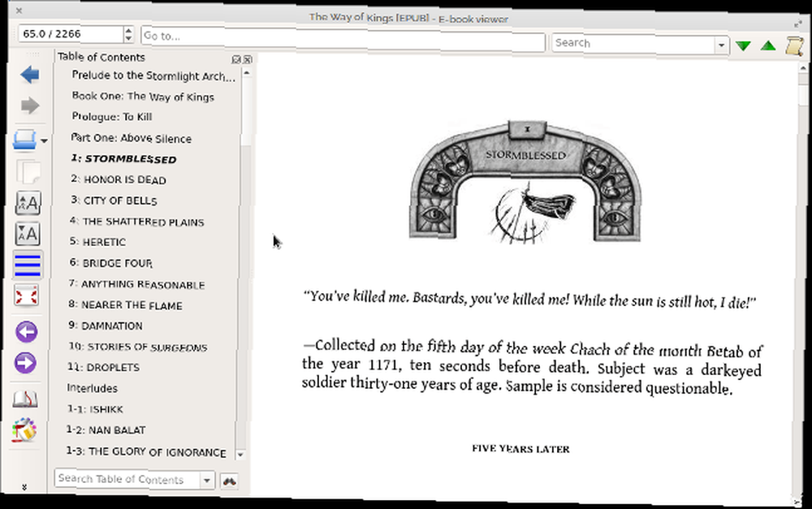The image size is (812, 509).
Task: Open interlude 1-1: ISHIKK
Action: [95, 409]
